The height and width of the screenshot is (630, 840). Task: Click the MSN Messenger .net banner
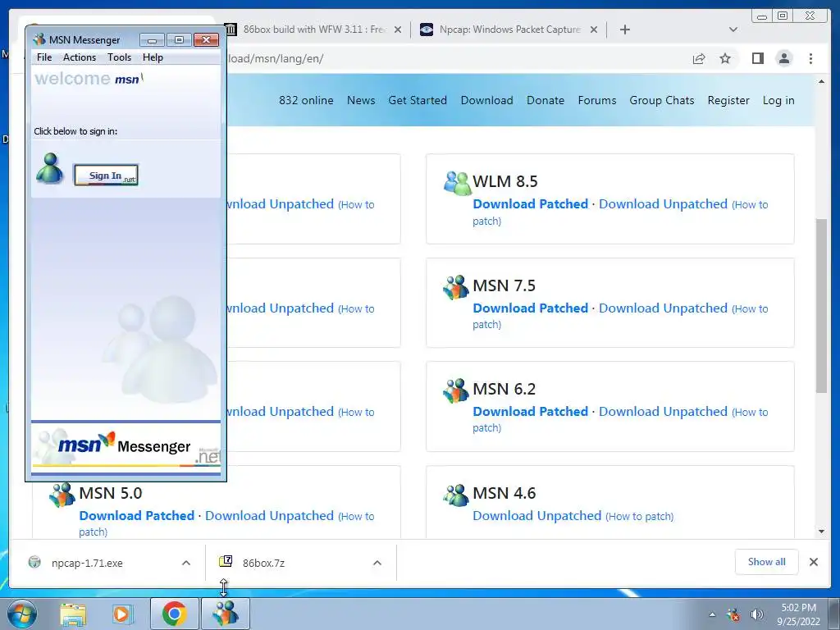pyautogui.click(x=126, y=448)
